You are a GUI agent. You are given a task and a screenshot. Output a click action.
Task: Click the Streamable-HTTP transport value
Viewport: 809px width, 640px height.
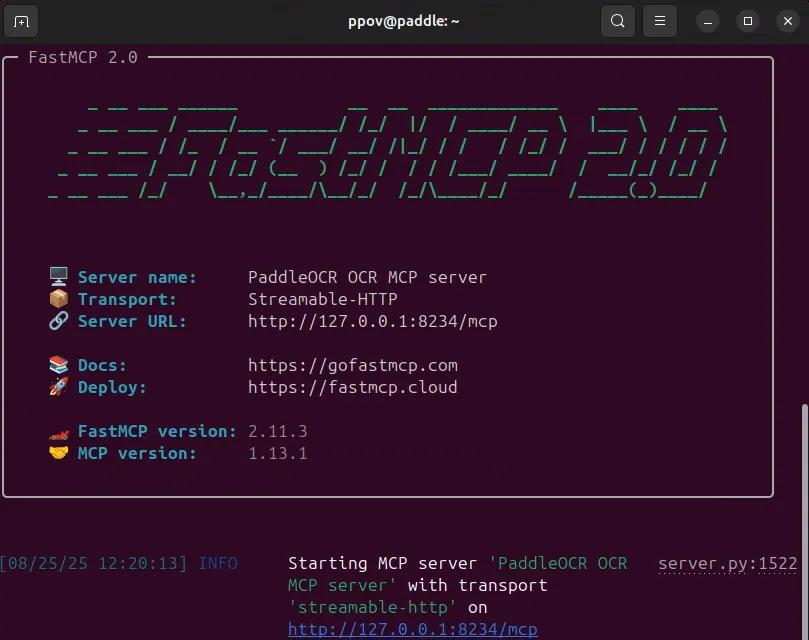[322, 299]
